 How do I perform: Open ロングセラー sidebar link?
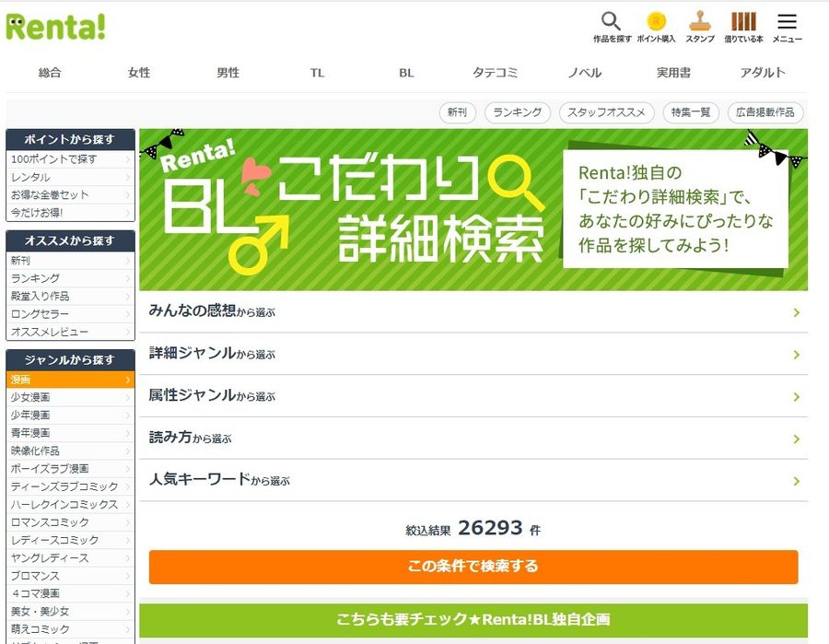pyautogui.click(x=70, y=314)
